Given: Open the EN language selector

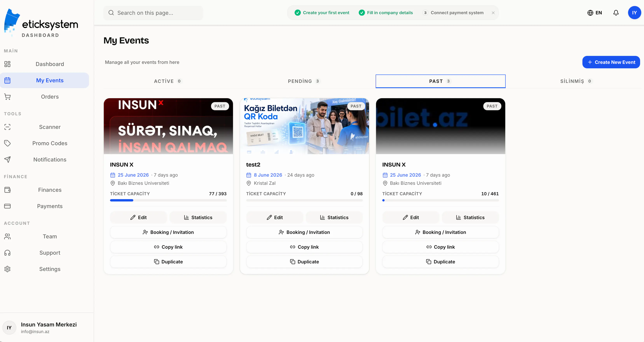Looking at the screenshot, I should click(594, 13).
